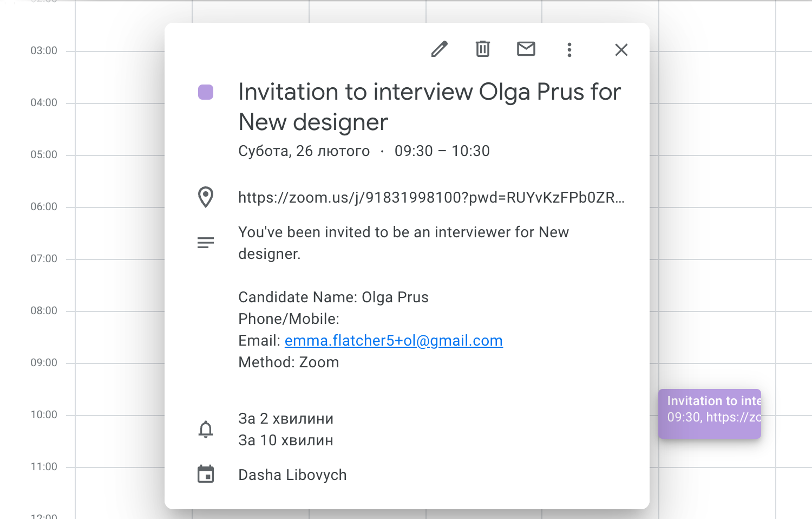Image resolution: width=812 pixels, height=519 pixels.
Task: Click the description lines icon
Action: pyautogui.click(x=206, y=243)
